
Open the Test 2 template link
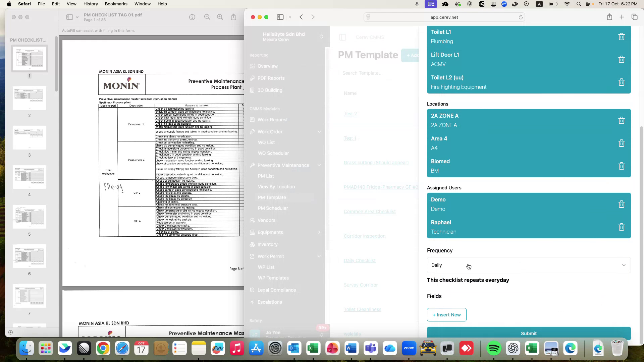click(x=350, y=114)
